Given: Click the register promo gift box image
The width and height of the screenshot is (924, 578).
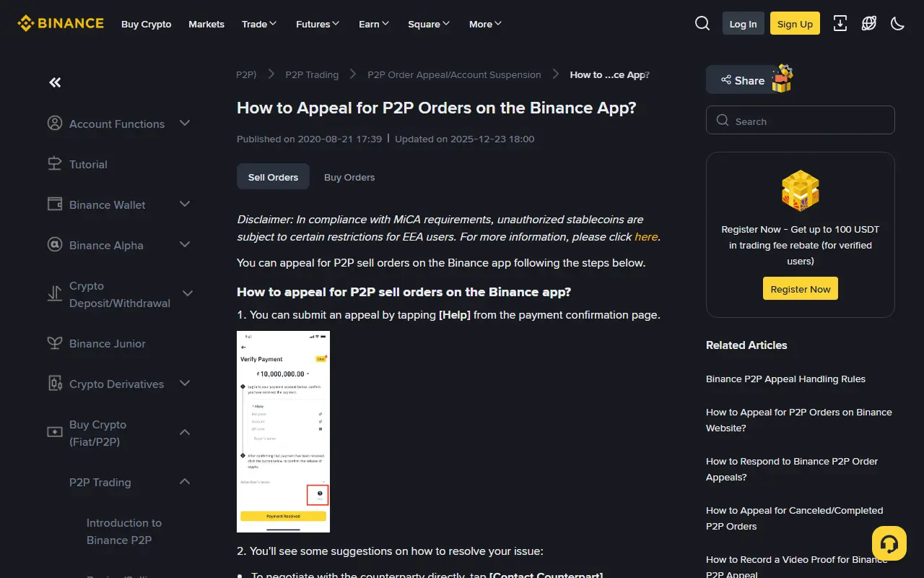Looking at the screenshot, I should (801, 191).
